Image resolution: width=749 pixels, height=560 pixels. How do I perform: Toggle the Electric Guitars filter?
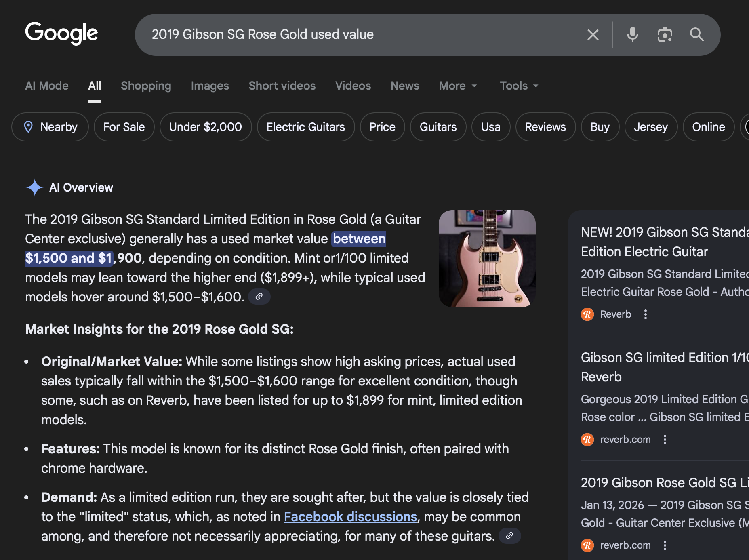click(305, 126)
